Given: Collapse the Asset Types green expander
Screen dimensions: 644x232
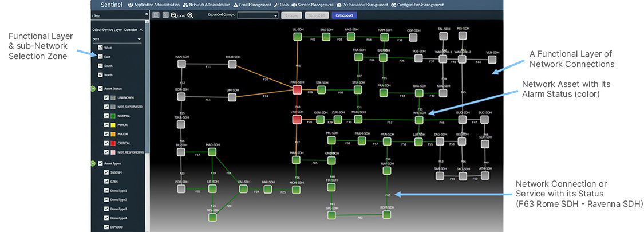Looking at the screenshot, I should (x=93, y=163).
